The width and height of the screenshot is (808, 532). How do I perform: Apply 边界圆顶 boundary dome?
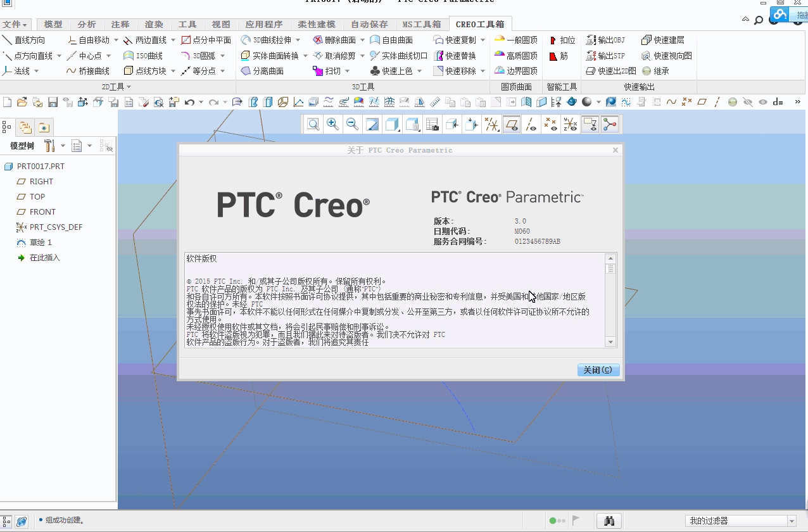coord(516,71)
